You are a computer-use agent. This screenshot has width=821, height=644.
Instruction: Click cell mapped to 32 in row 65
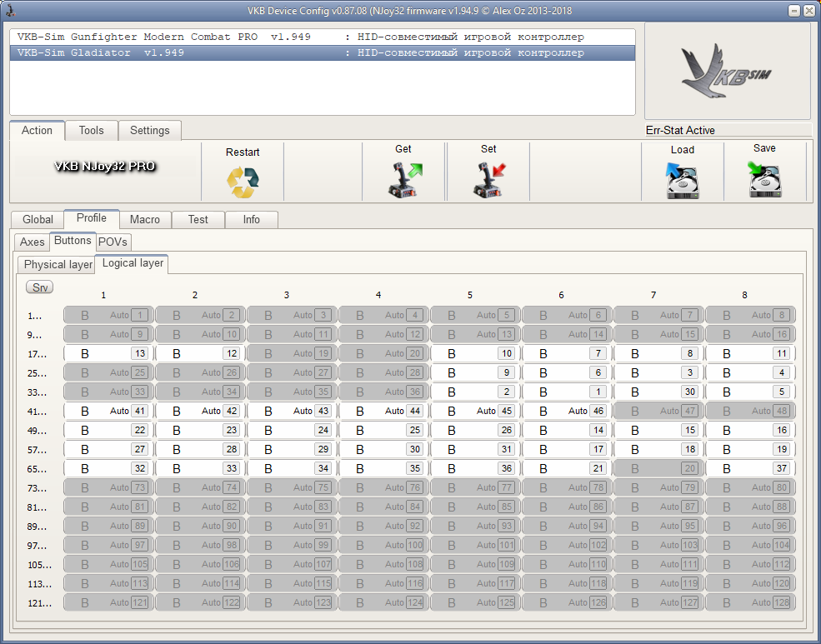point(108,469)
